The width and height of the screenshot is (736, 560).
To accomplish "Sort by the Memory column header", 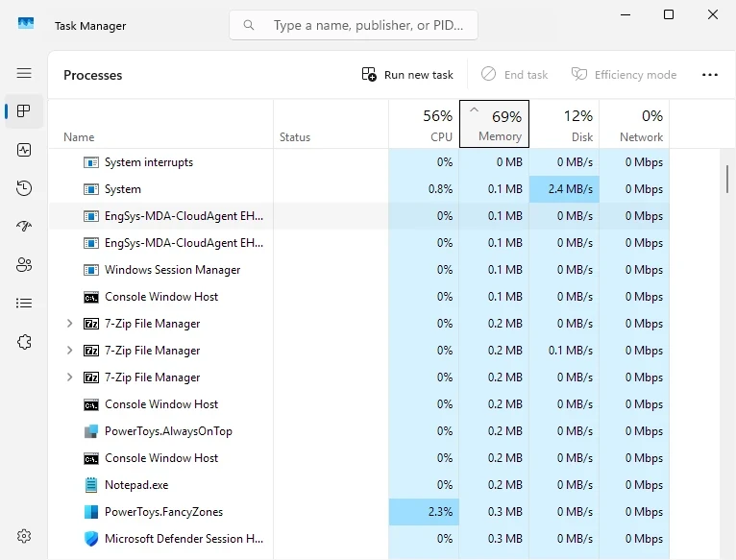I will (x=494, y=125).
